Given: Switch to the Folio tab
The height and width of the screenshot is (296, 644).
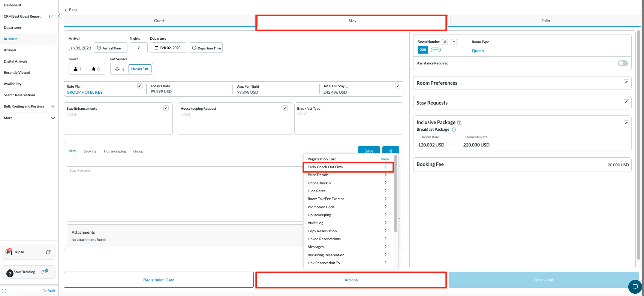Looking at the screenshot, I should coord(545,21).
